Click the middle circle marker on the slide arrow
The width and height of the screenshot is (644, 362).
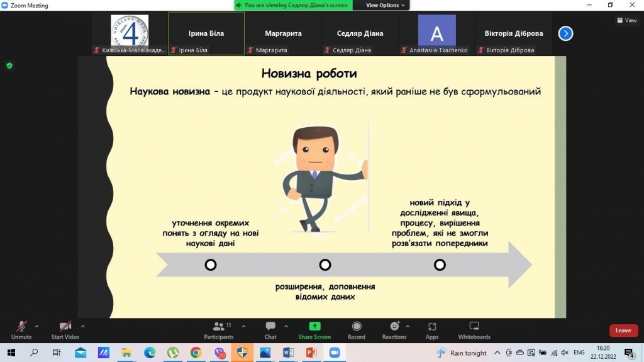[x=325, y=264]
